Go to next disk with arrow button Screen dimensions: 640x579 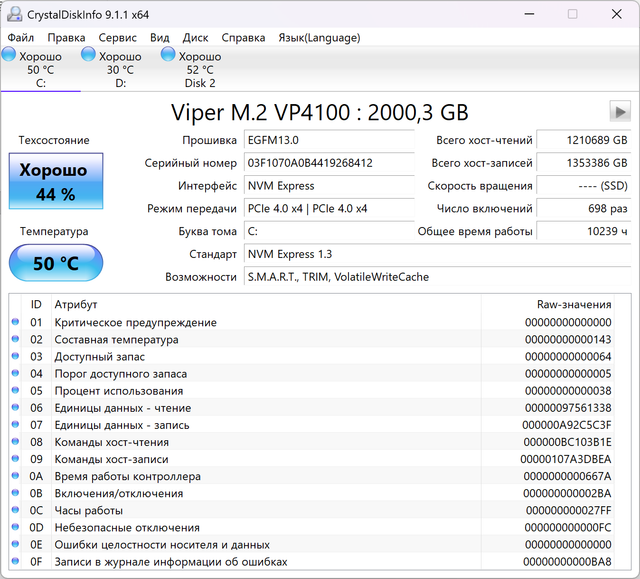click(x=620, y=111)
